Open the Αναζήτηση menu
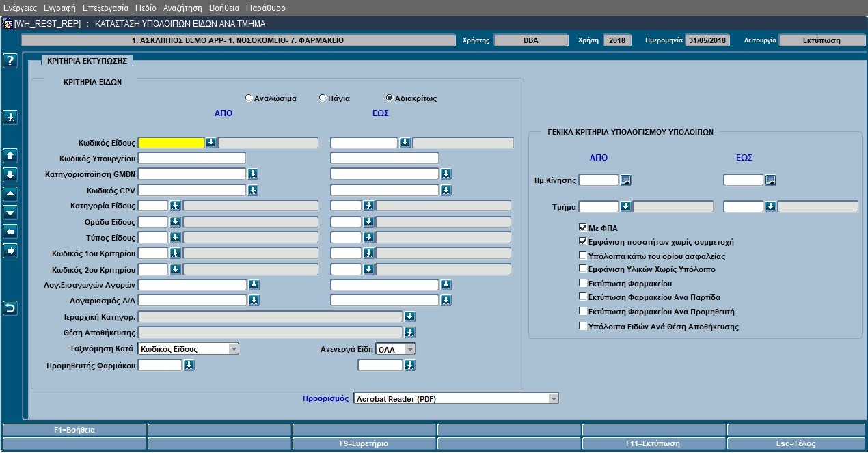This screenshot has width=868, height=453. click(182, 8)
